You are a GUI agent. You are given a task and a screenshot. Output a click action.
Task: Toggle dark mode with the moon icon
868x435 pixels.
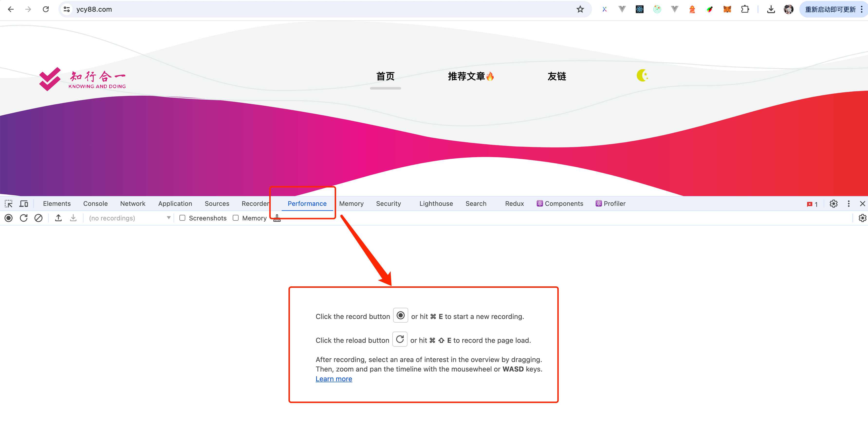coord(642,75)
